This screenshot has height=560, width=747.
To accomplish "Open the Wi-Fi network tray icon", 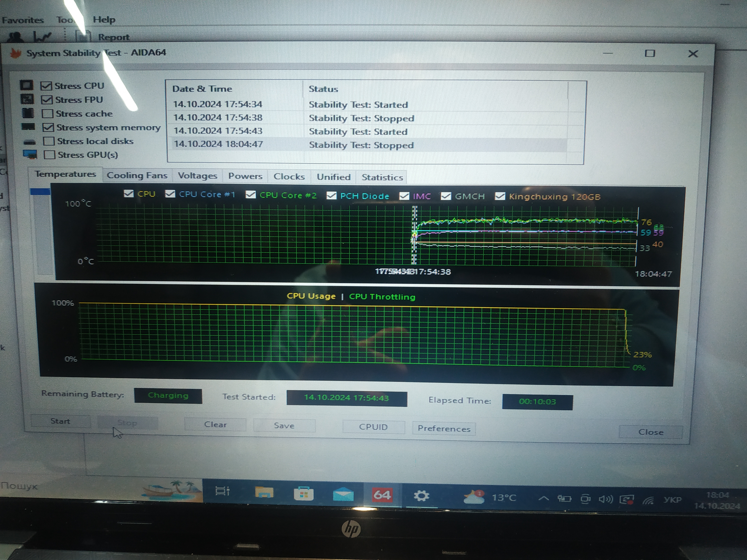I will click(x=648, y=500).
